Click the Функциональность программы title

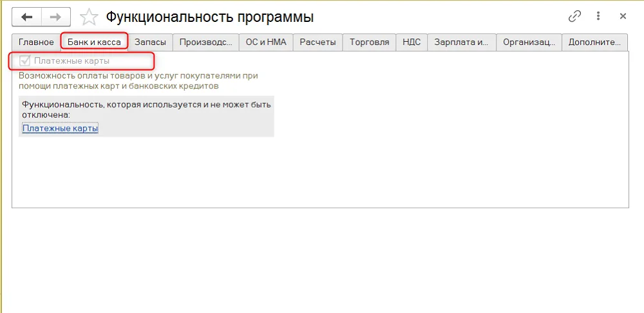[x=210, y=17]
